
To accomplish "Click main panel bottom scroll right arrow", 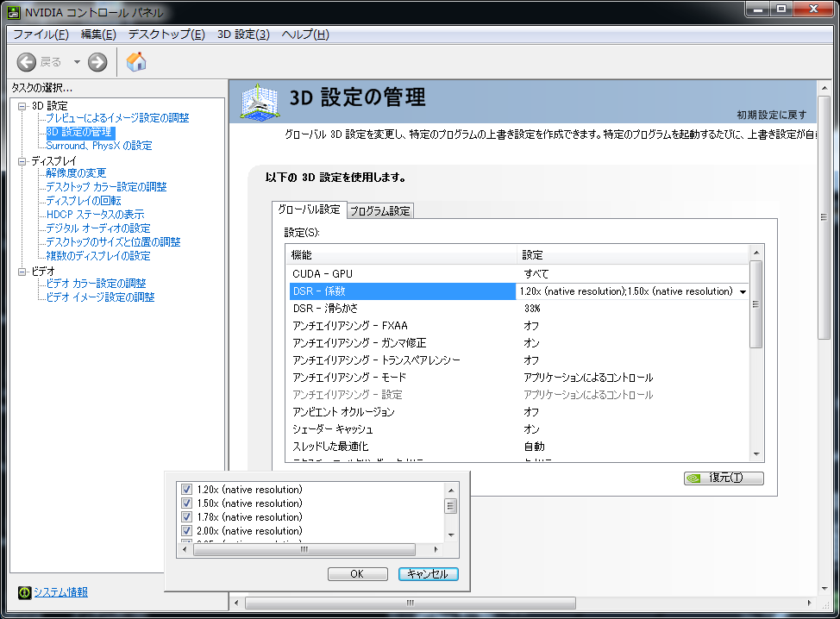I will (809, 603).
